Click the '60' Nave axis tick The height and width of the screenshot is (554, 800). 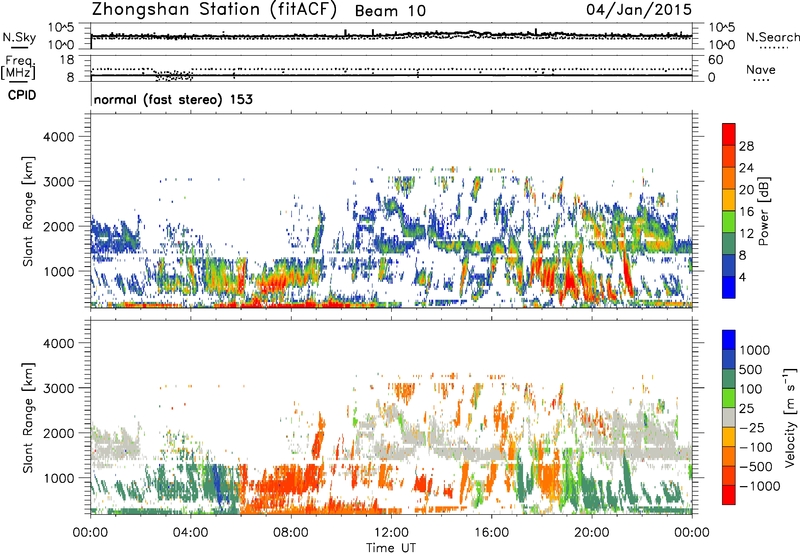[x=715, y=60]
